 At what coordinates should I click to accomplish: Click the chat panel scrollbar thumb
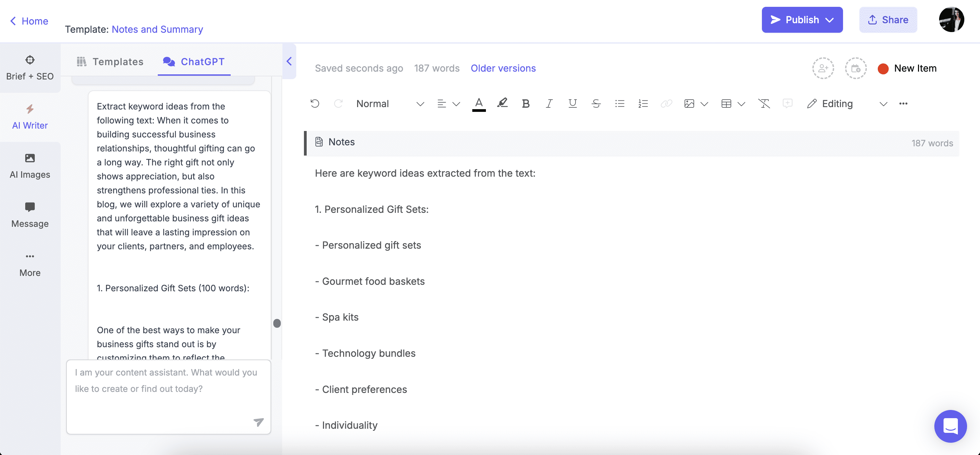277,323
